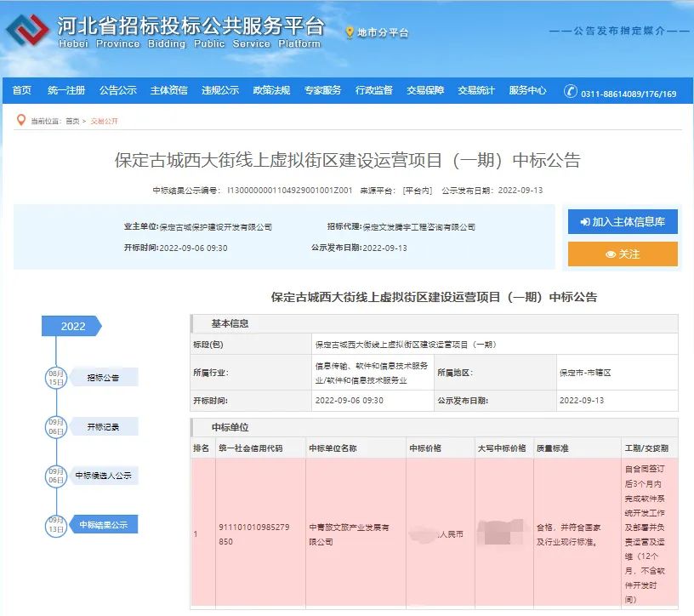The height and width of the screenshot is (616, 694).
Task: Click the 09月13日 date circle in timeline
Action: [56, 525]
